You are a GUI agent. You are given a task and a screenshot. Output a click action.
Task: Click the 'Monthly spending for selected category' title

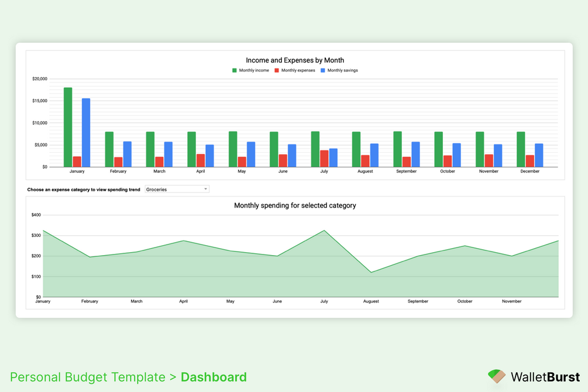pos(295,205)
